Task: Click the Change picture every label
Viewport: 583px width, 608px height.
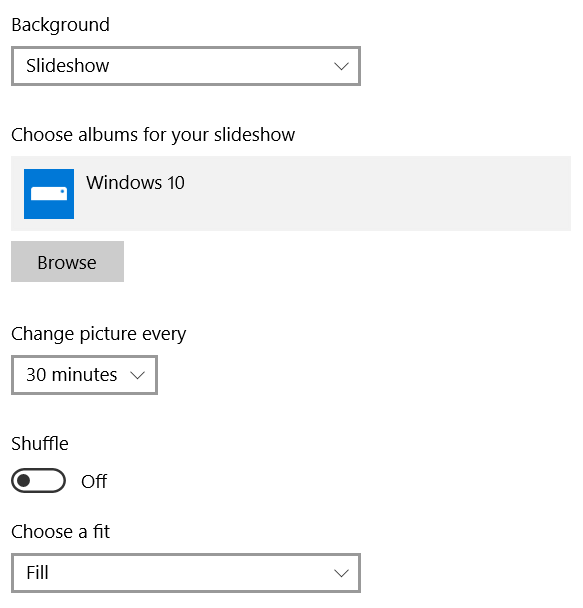Action: tap(99, 334)
